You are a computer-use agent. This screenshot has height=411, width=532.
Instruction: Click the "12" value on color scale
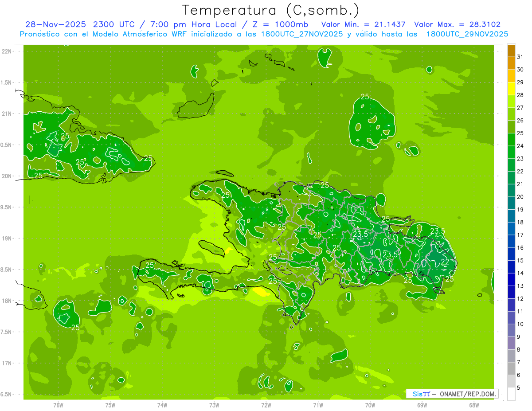[520, 298]
